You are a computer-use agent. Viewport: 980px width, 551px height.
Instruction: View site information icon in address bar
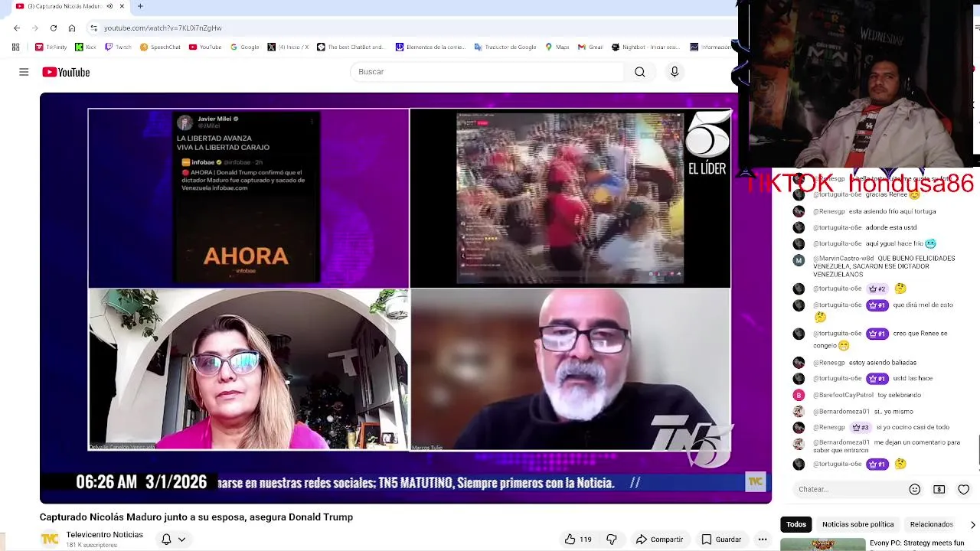93,28
